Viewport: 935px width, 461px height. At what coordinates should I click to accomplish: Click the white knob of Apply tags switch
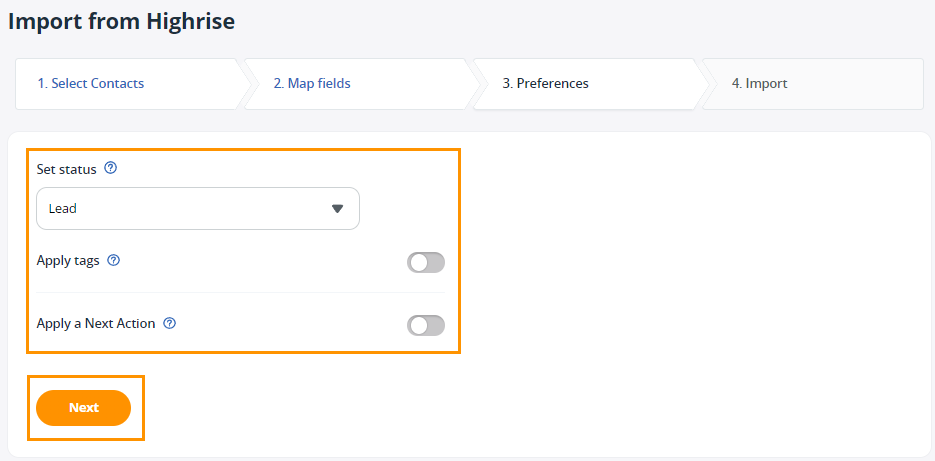pyautogui.click(x=419, y=262)
